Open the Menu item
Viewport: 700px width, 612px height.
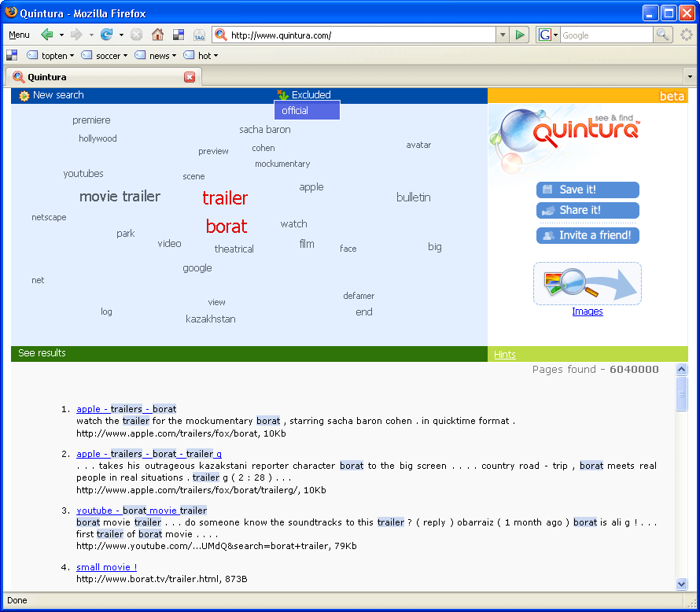[19, 35]
